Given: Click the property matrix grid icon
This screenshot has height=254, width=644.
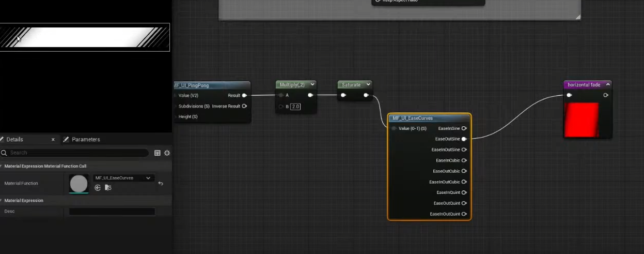Looking at the screenshot, I should click(x=158, y=153).
